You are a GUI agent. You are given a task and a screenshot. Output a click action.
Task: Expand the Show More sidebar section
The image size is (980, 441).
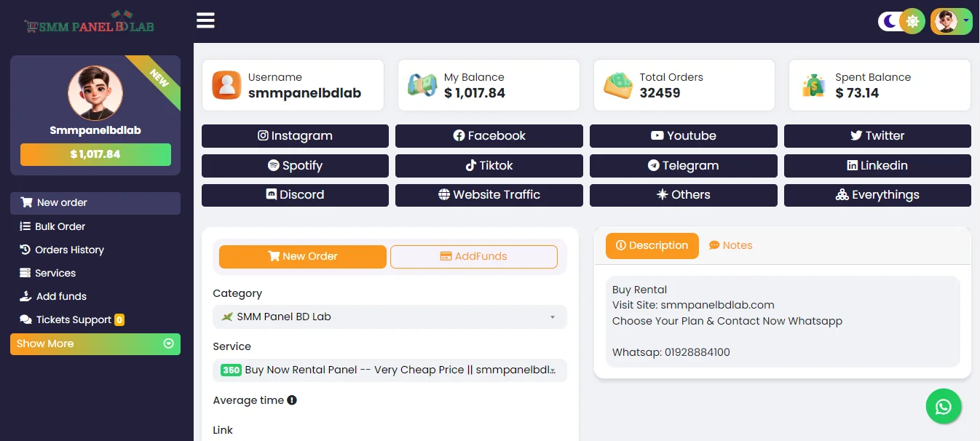pyautogui.click(x=95, y=343)
